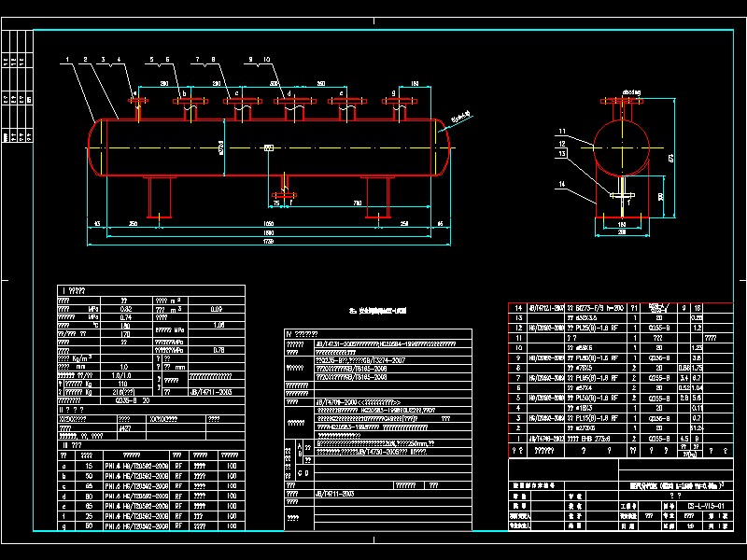747x560 pixels.
Task: Click the 300 vertical dimension on side view
Action: coord(661,196)
